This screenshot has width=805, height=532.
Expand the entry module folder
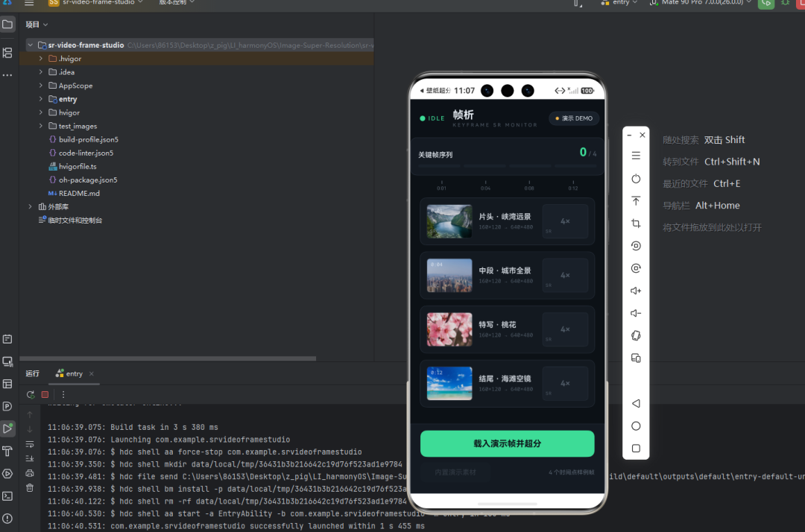(41, 99)
